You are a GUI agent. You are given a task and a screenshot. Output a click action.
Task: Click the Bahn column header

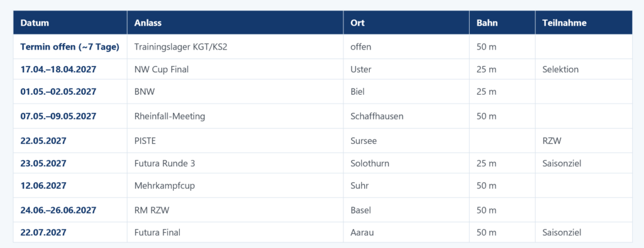502,23
